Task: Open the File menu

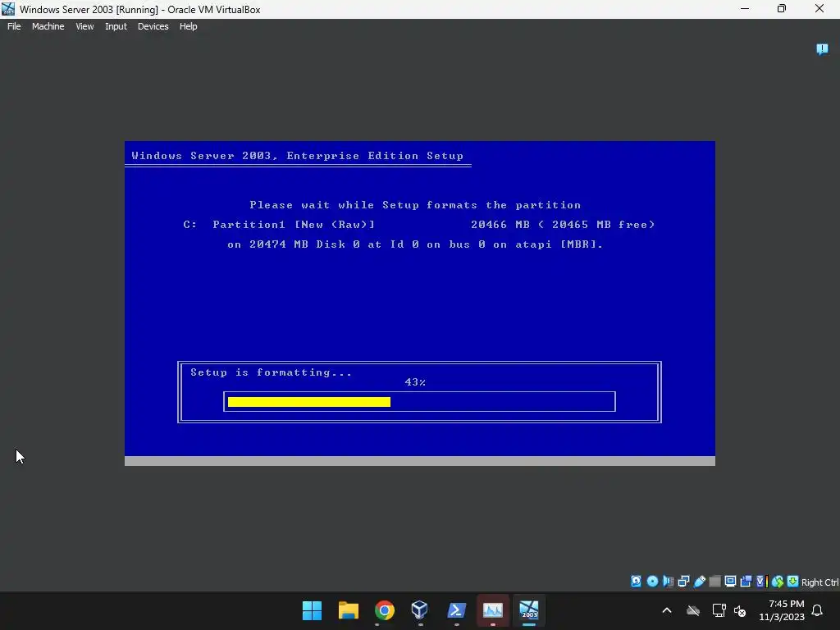Action: 14,26
